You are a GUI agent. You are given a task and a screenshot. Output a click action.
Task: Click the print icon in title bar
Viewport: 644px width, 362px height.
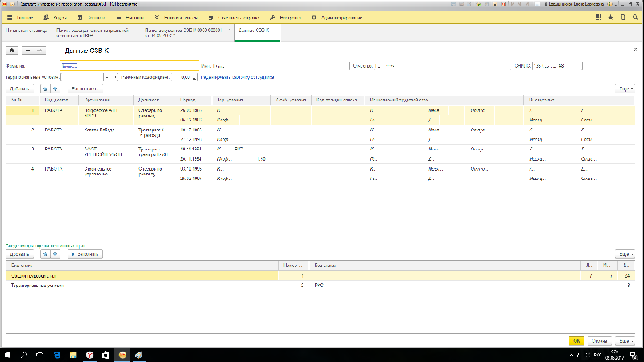click(x=461, y=4)
